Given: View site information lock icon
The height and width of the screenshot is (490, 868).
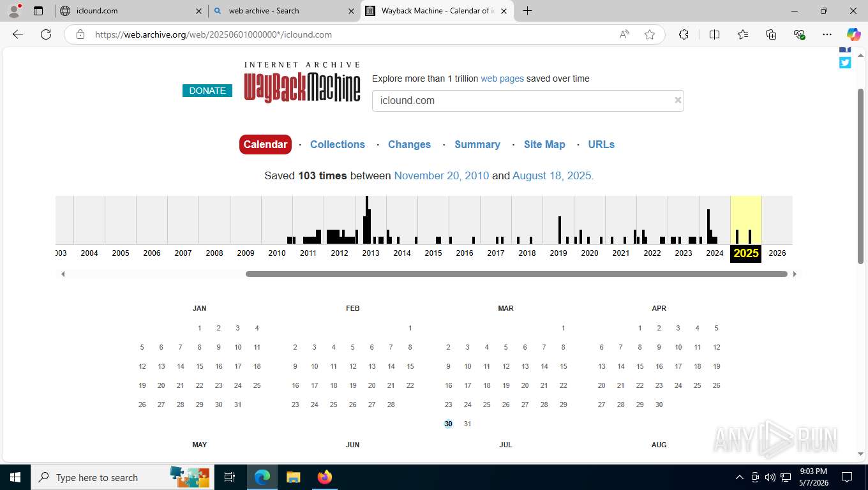Looking at the screenshot, I should (x=80, y=34).
